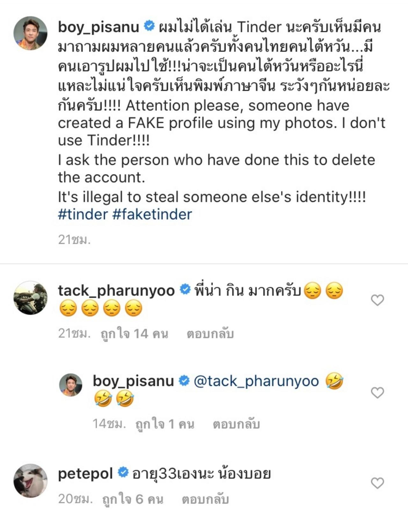Screen dimensions: 408x532
Task: Tap heart on boy_pisanu's laughing emoji reply
Action: point(377,393)
